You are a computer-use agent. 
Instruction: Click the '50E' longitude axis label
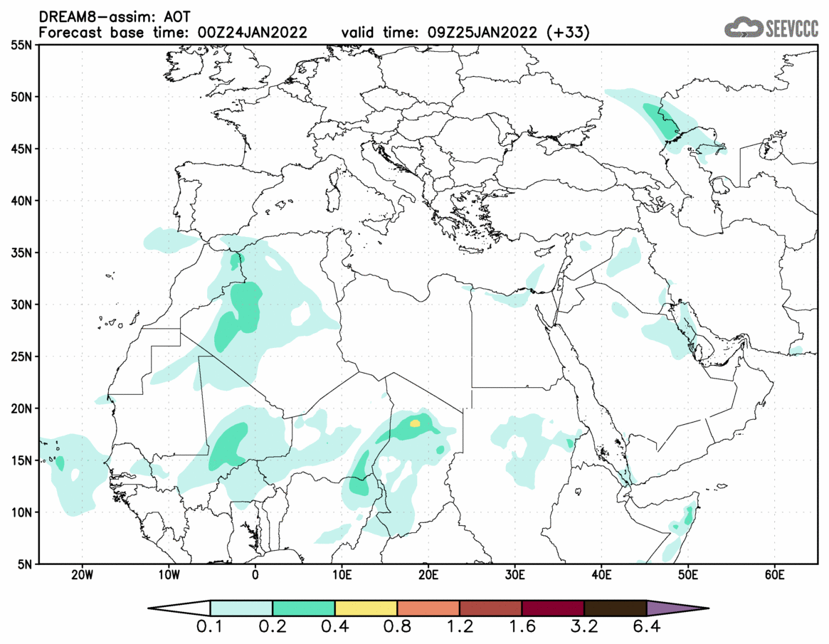[688, 575]
